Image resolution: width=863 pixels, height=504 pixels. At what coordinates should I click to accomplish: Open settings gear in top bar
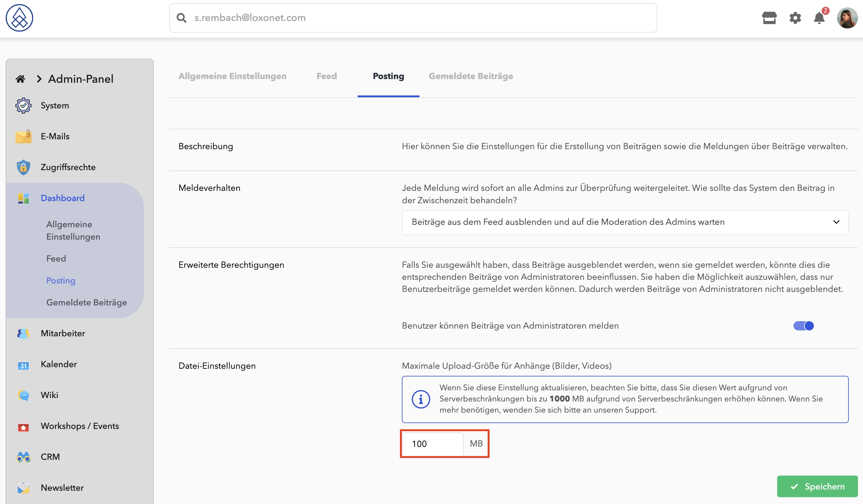[795, 18]
